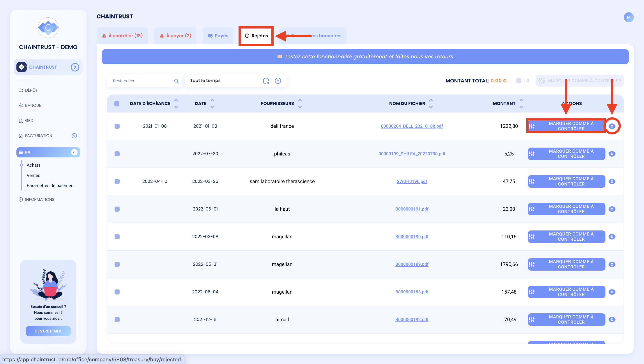
Task: Expand the FACTURATION menu chevron
Action: point(74,136)
